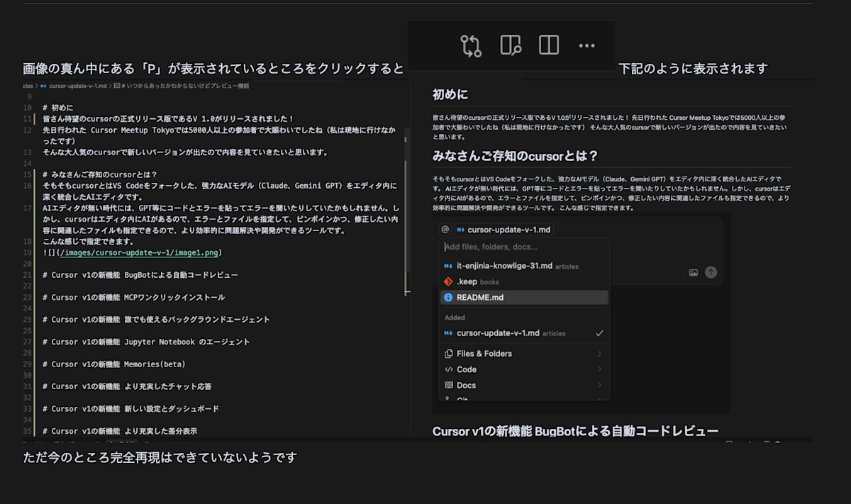Click article text '下記のように表示されます'

693,69
